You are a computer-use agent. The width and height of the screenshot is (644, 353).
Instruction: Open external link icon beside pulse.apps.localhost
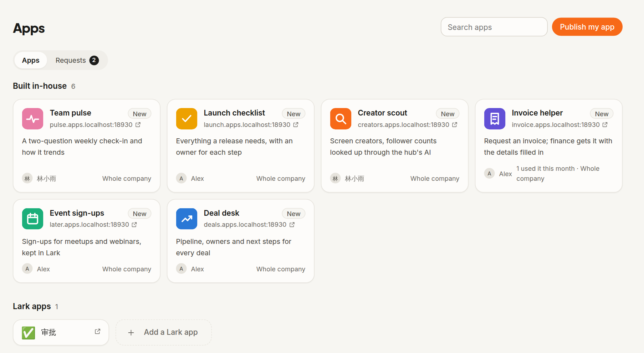pos(138,124)
